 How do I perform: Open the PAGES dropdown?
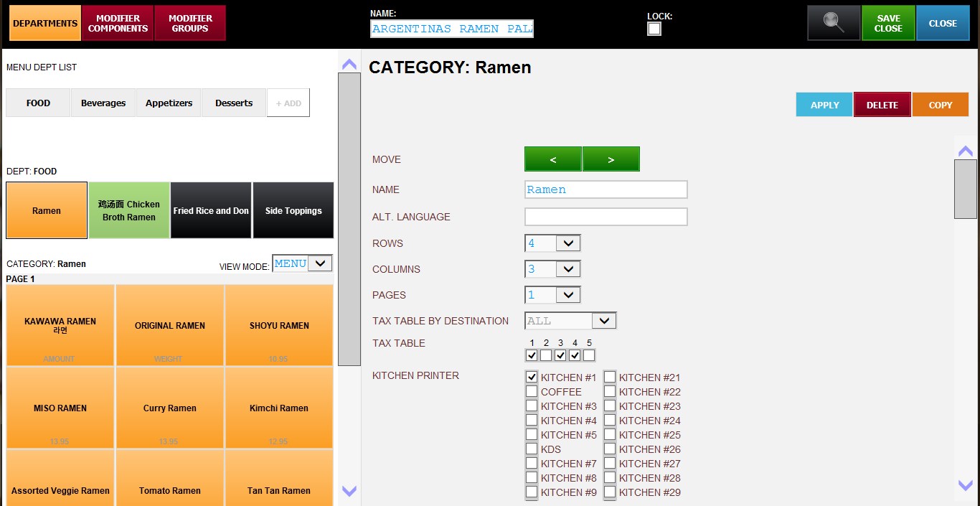click(552, 295)
